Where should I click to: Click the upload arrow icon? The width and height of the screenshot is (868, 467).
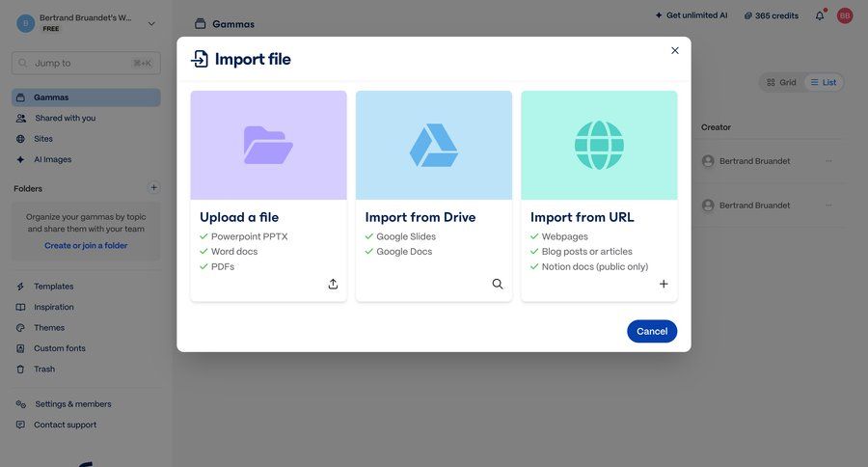coord(333,284)
